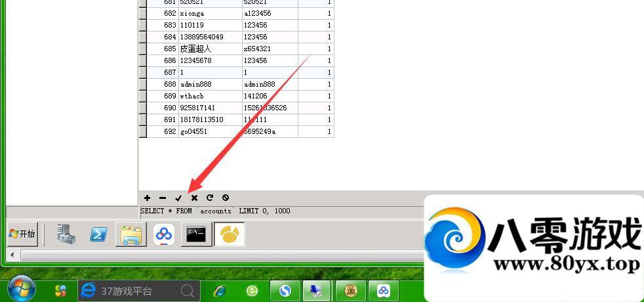Click the horizontal scrollbar track
The width and height of the screenshot is (644, 302).
tap(222, 255)
